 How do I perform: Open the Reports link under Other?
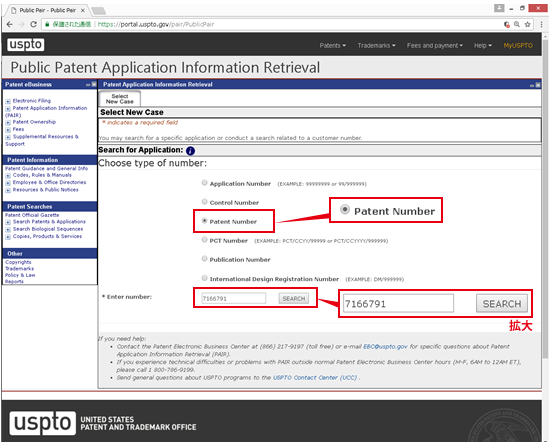(14, 282)
